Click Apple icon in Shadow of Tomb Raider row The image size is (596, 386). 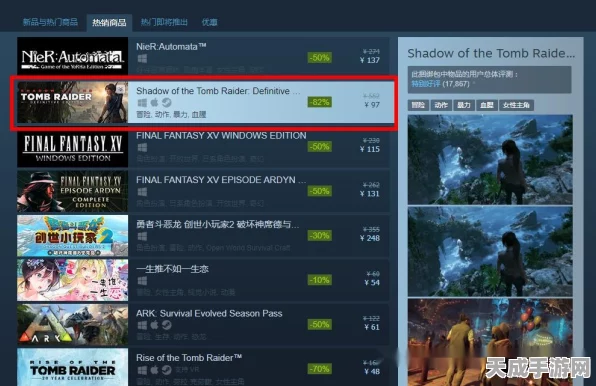[x=154, y=103]
